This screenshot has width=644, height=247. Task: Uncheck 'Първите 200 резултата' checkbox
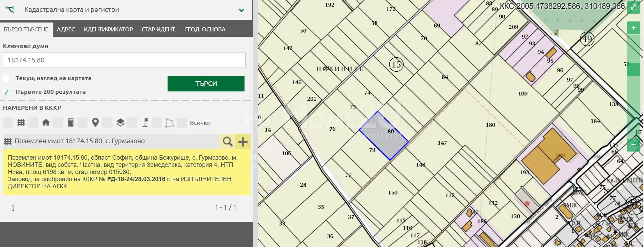point(6,92)
